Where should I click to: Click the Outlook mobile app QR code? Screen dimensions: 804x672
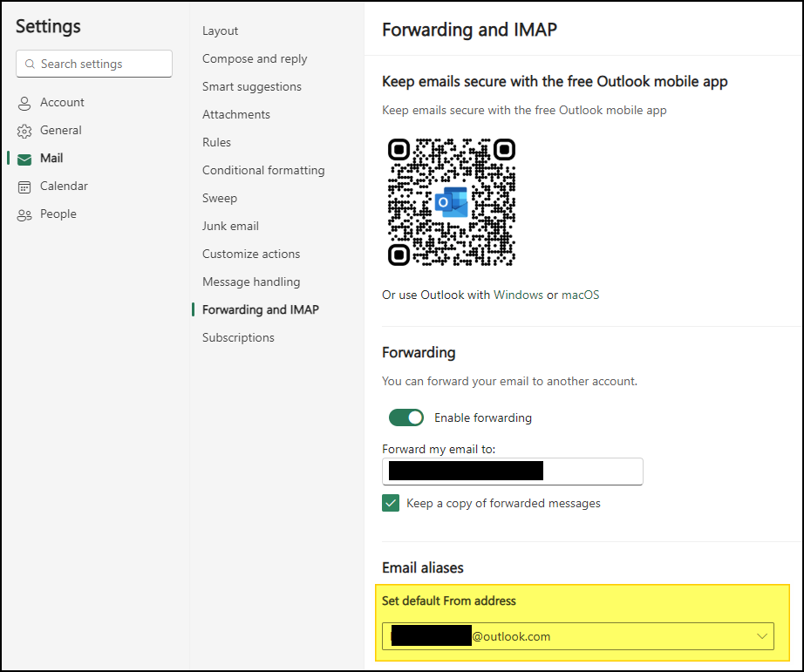point(451,202)
